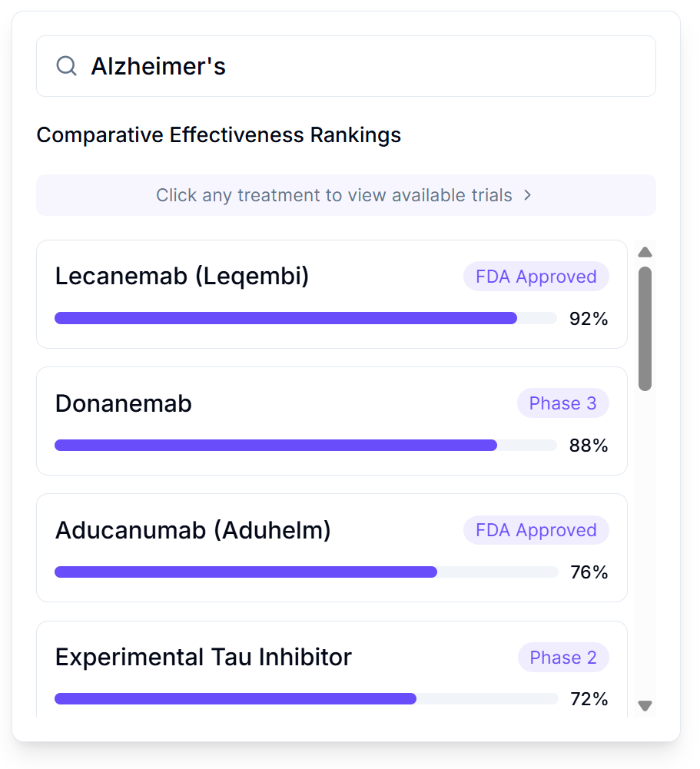The height and width of the screenshot is (769, 700).
Task: Click Donanemab's 88% effectiveness bar
Action: pos(305,446)
